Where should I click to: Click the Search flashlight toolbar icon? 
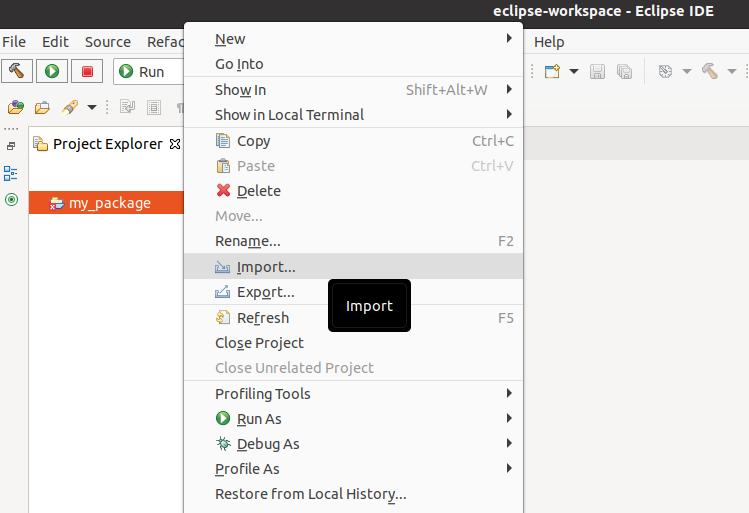pos(70,107)
